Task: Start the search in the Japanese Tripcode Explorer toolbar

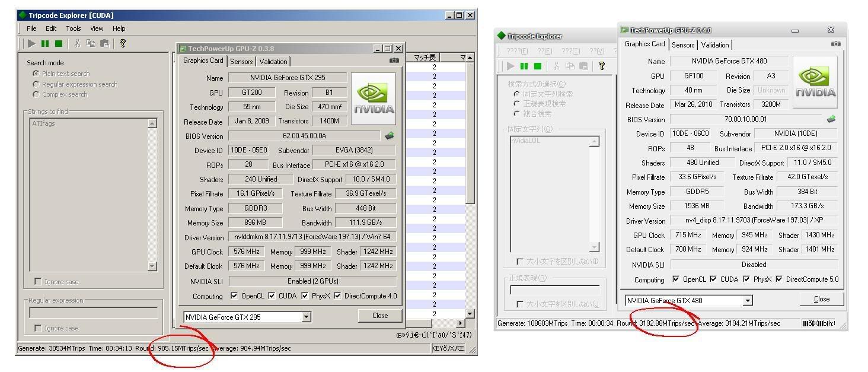Action: point(511,66)
